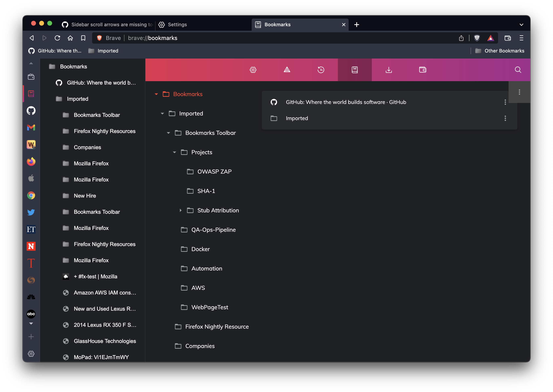This screenshot has width=553, height=392.
Task: Open History from the gradient toolbar
Action: 321,70
